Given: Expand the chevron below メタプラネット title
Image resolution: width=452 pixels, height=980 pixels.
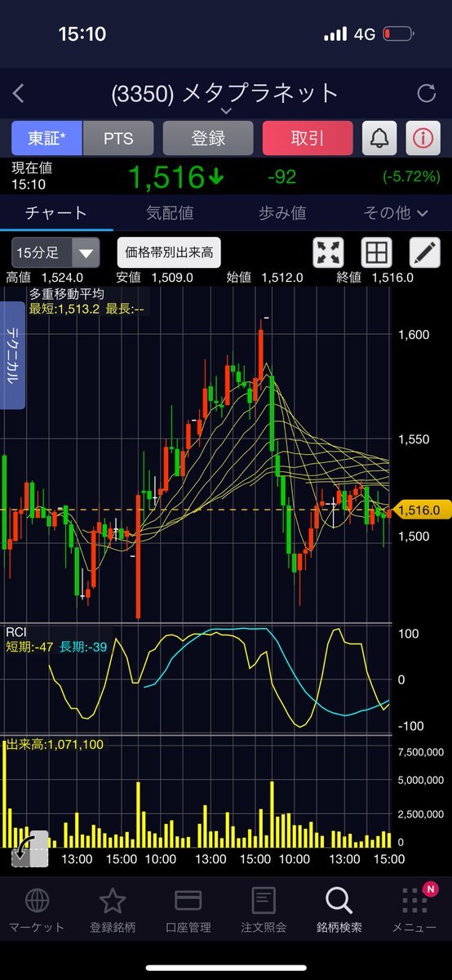Looking at the screenshot, I should click(226, 111).
